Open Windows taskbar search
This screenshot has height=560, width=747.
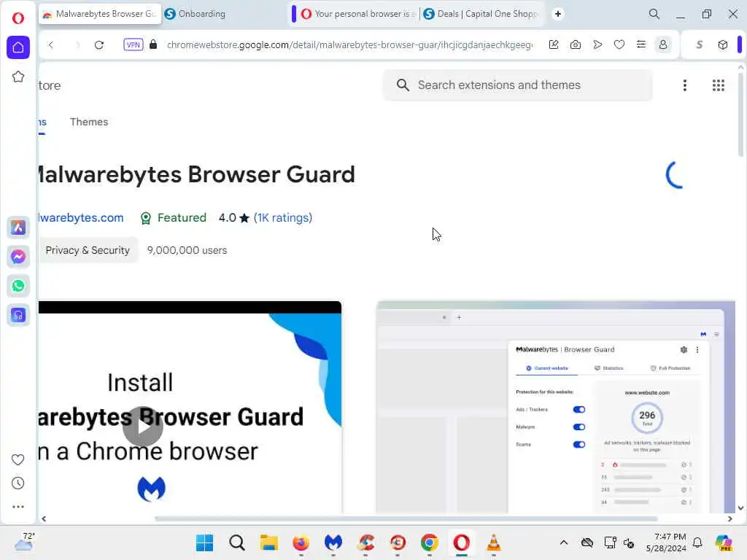tap(237, 542)
